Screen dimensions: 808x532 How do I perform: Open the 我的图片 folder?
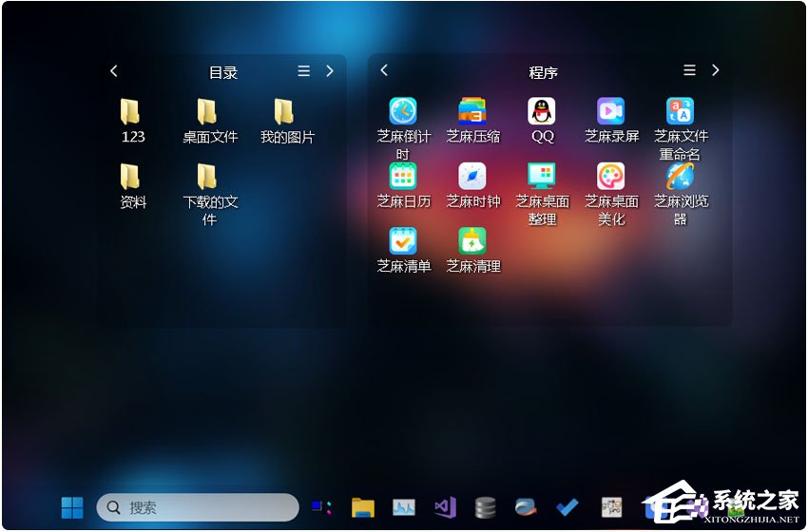click(x=286, y=121)
